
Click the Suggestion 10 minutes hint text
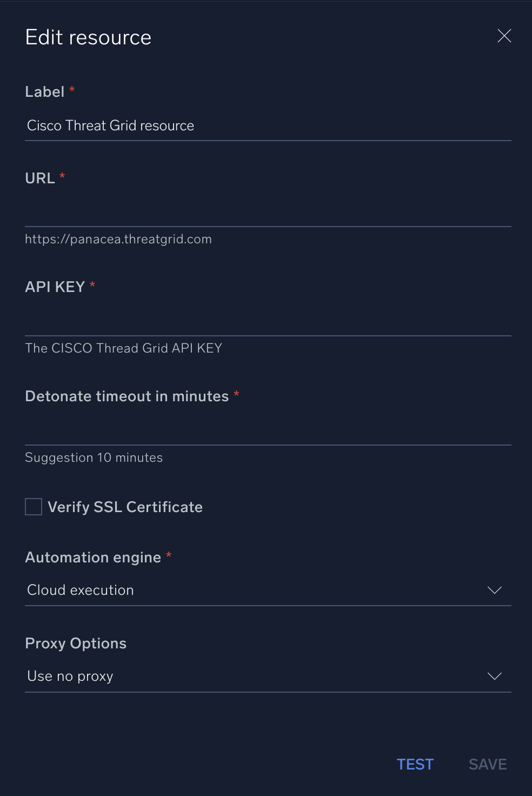pos(93,457)
